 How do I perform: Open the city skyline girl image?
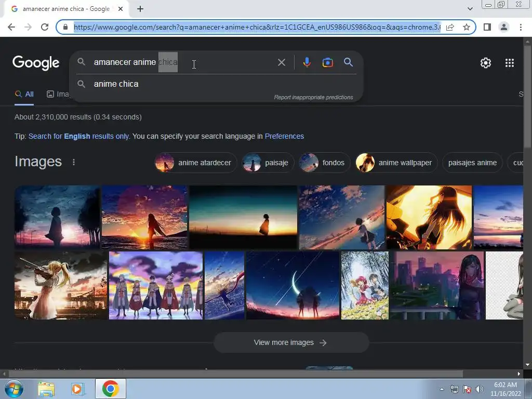tap(437, 285)
